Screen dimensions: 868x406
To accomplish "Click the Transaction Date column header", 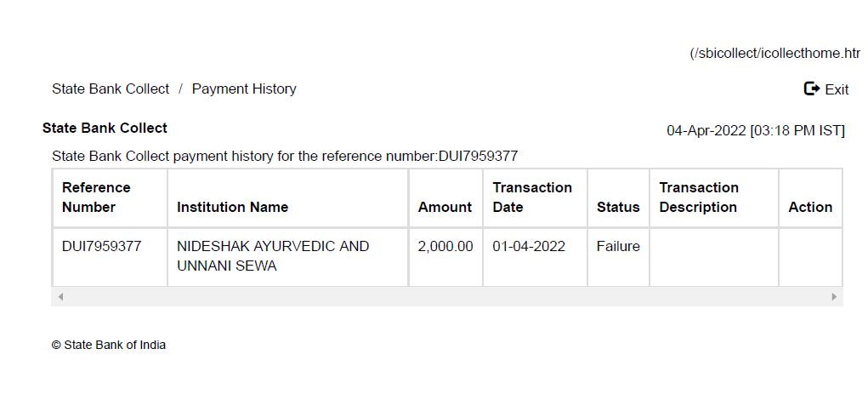I will coord(532,197).
